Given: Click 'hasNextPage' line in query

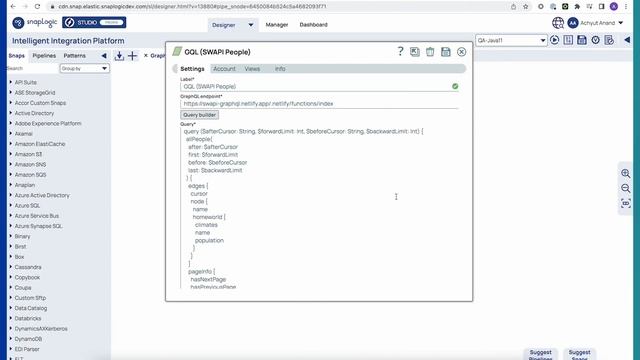Looking at the screenshot, I should pyautogui.click(x=208, y=280).
